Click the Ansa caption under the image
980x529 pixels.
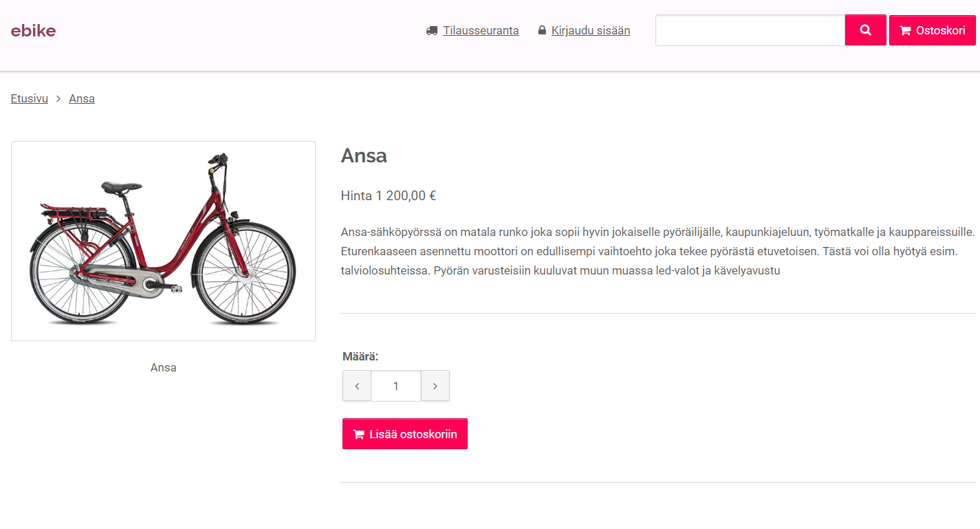tap(163, 367)
